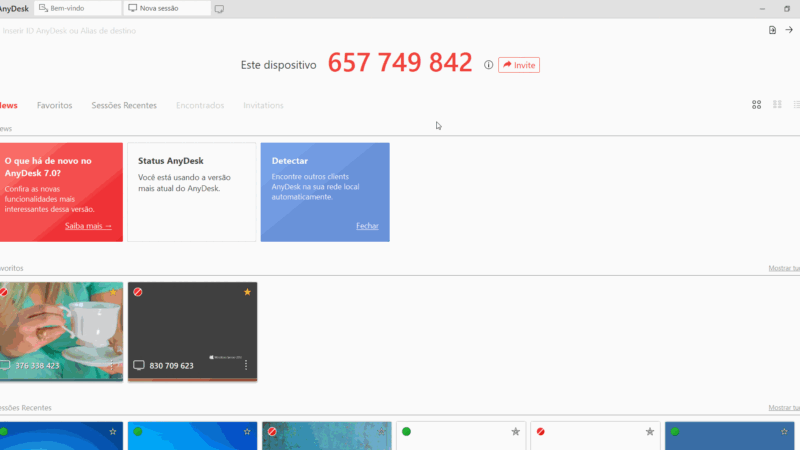The width and height of the screenshot is (800, 450).
Task: Click the AnyDesk ID address input field
Action: click(378, 31)
